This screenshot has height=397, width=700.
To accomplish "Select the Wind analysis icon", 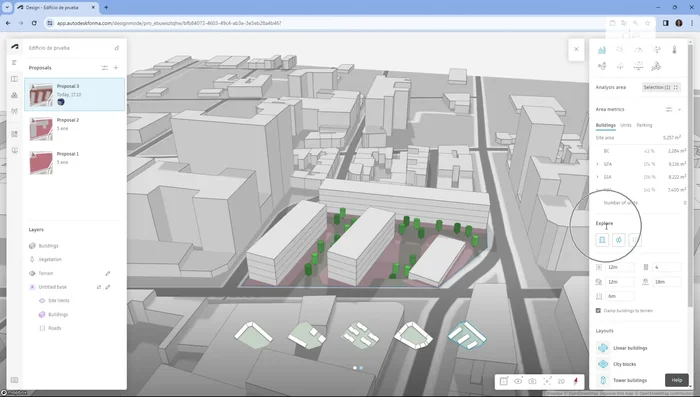I will tap(657, 50).
